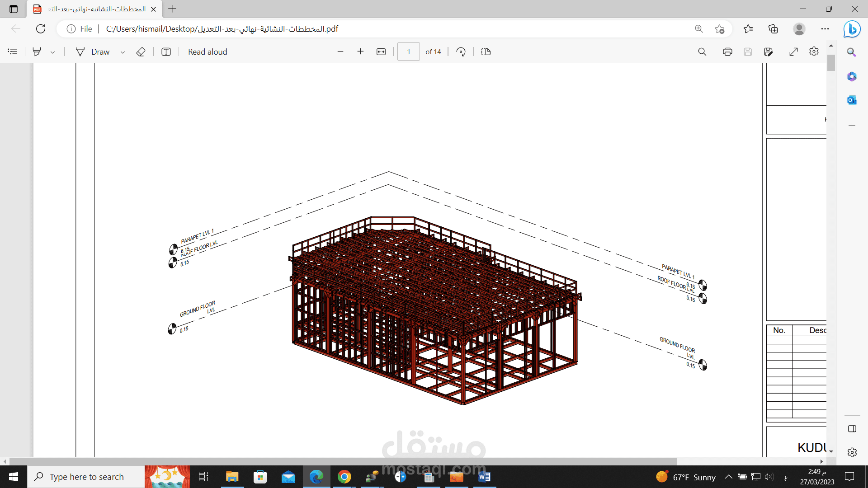Start Read aloud
This screenshot has height=488, width=868.
point(208,52)
